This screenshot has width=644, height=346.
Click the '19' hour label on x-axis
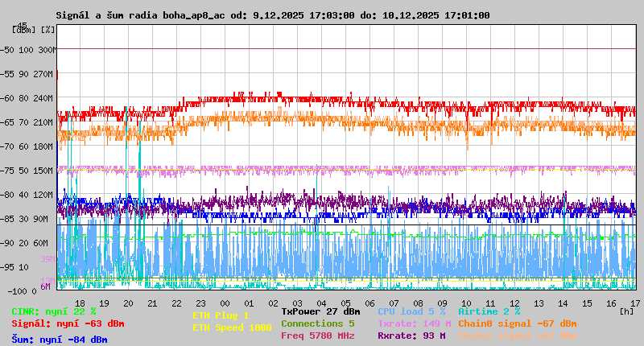[105, 303]
